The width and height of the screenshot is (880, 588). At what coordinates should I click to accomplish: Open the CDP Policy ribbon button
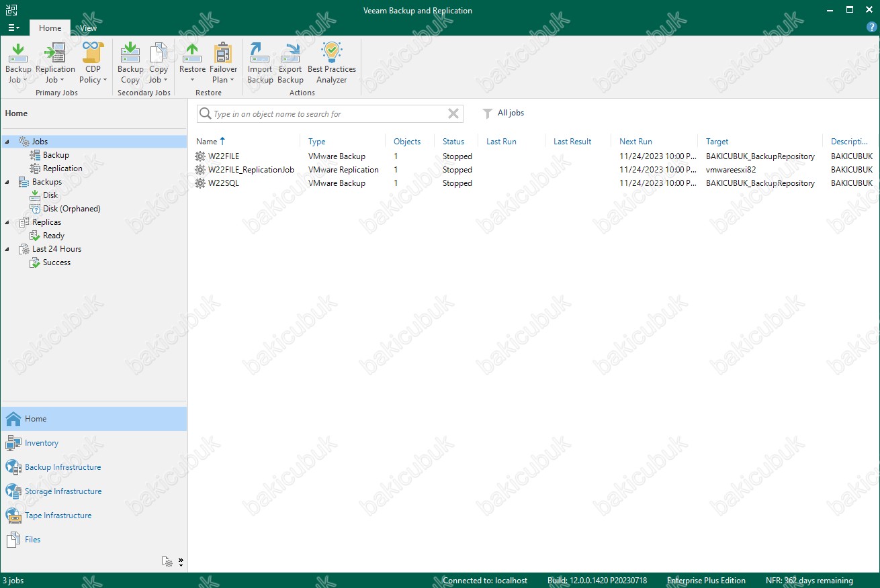[x=93, y=62]
